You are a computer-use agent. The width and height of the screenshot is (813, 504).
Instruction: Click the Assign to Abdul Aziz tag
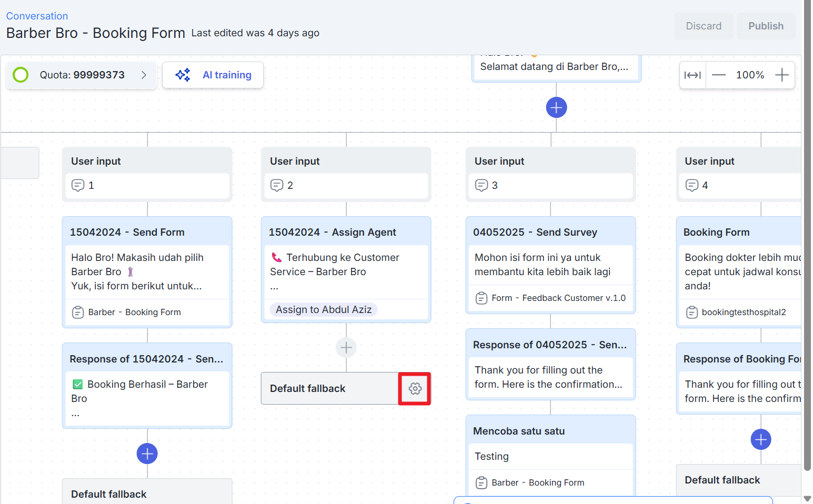324,310
